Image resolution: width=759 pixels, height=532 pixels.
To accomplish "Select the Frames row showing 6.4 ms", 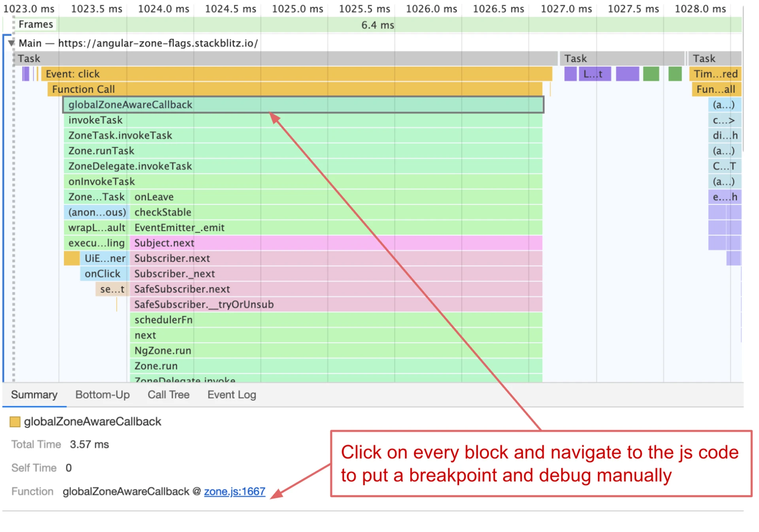I will coord(377,24).
